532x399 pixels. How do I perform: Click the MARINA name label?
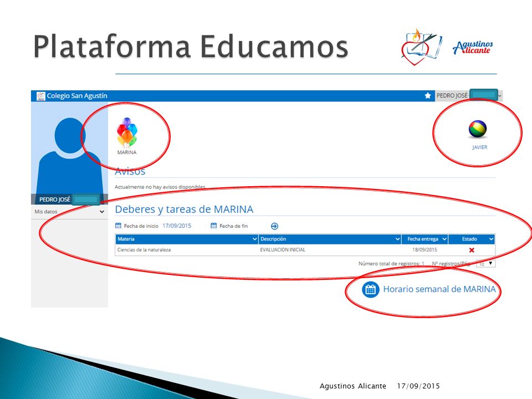(x=127, y=153)
